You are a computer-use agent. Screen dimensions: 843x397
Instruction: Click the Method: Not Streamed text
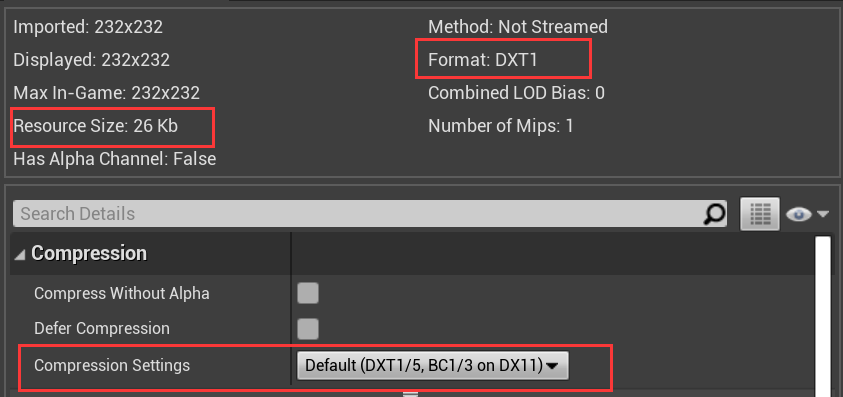[518, 27]
